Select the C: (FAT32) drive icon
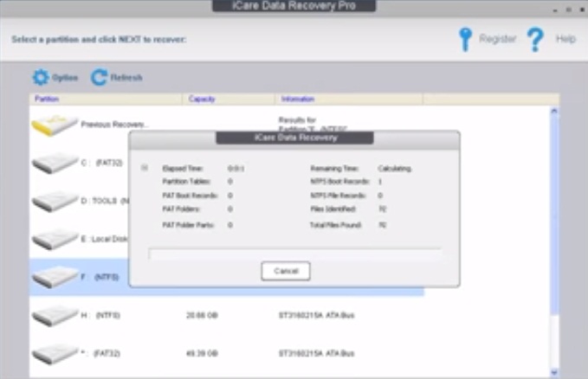This screenshot has width=588, height=379. pos(55,163)
